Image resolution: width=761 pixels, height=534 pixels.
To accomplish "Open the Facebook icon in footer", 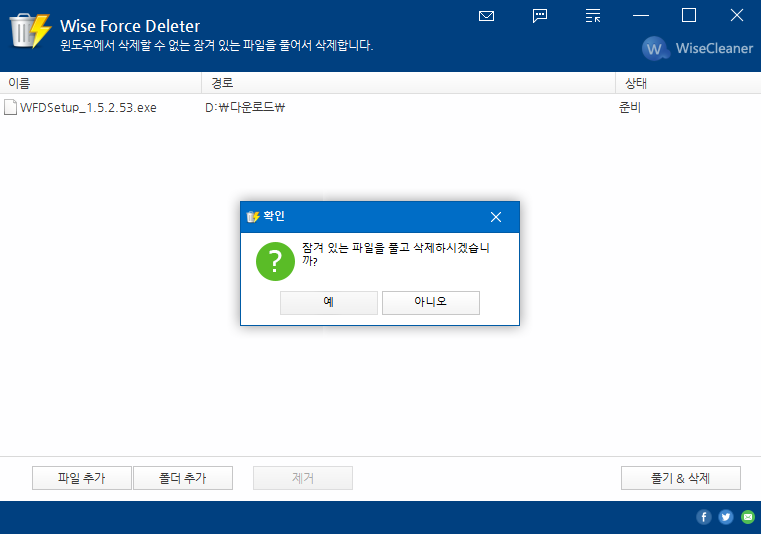I will [x=704, y=517].
